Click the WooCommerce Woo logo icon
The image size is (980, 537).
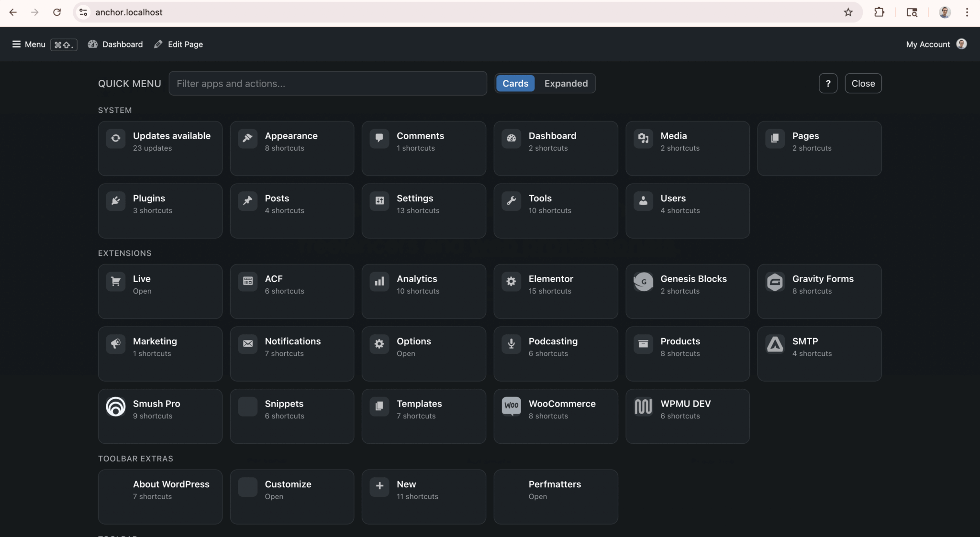point(511,406)
